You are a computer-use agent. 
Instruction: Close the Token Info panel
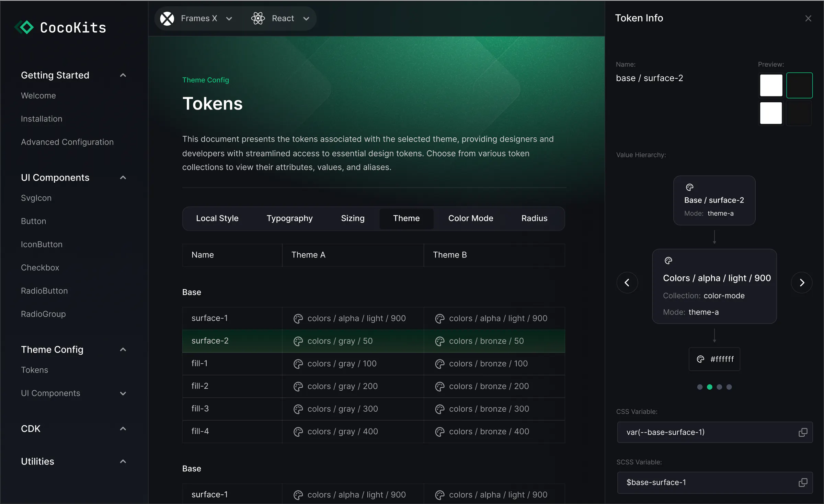coord(808,19)
